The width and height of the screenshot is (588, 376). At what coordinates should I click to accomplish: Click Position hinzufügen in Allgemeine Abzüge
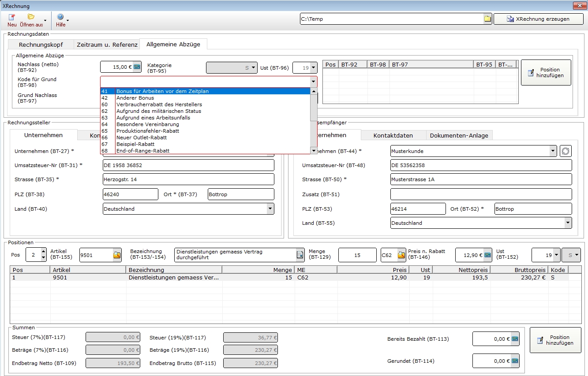click(546, 73)
